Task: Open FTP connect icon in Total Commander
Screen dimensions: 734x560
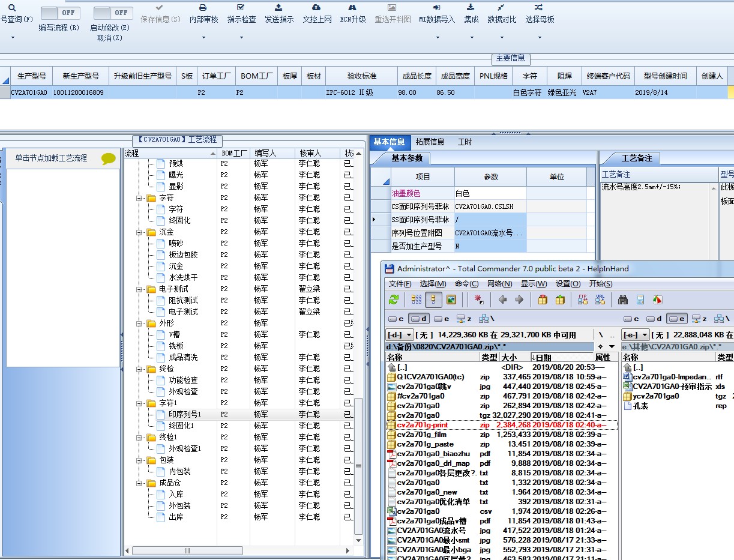Action: 583,300
